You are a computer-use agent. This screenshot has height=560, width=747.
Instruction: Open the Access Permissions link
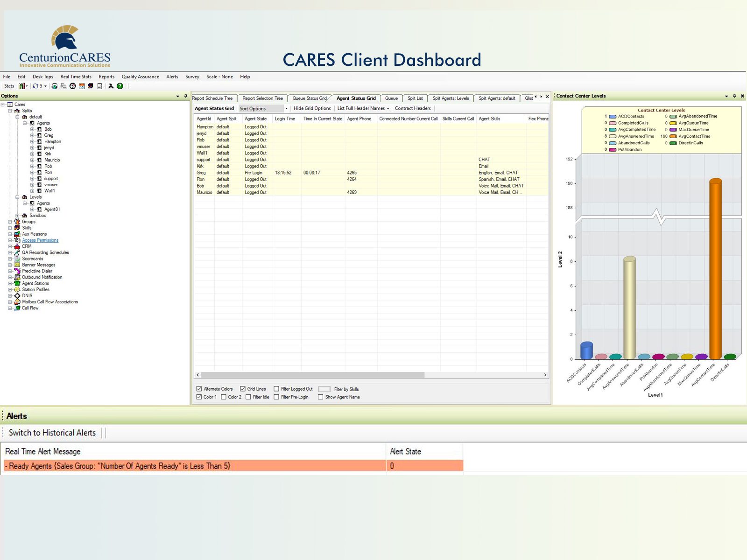point(40,240)
